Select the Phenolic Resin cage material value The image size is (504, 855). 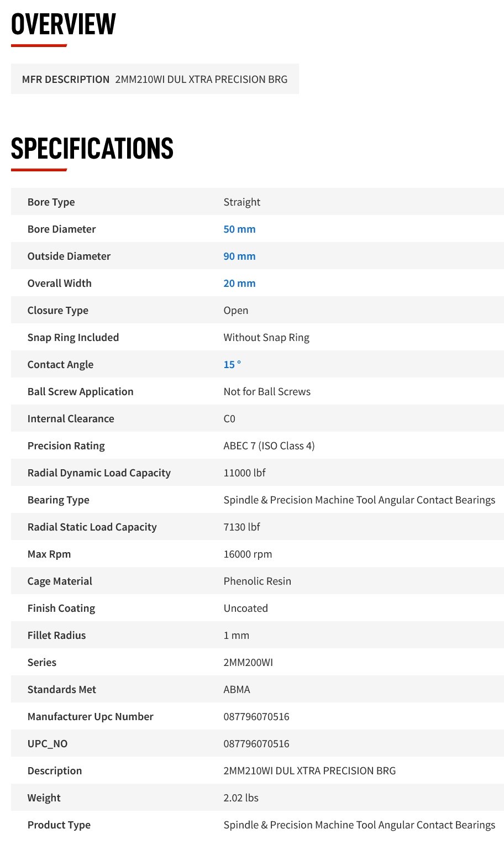point(257,581)
